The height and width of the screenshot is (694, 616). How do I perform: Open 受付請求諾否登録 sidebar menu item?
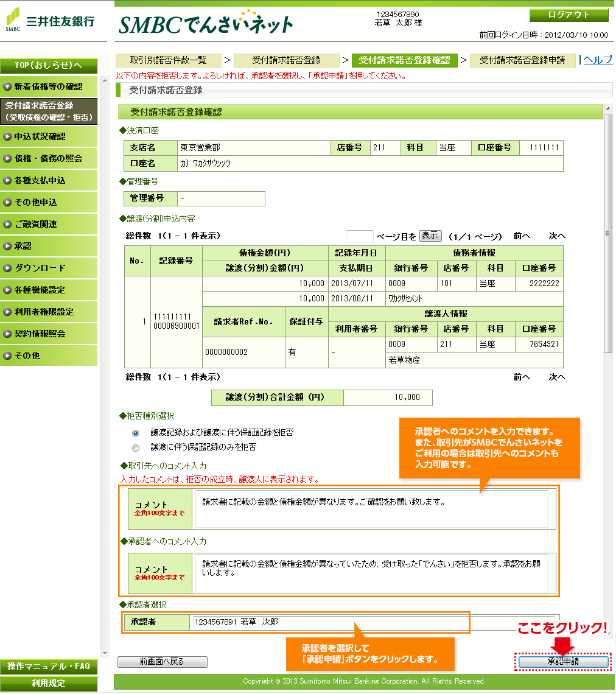tap(49, 111)
